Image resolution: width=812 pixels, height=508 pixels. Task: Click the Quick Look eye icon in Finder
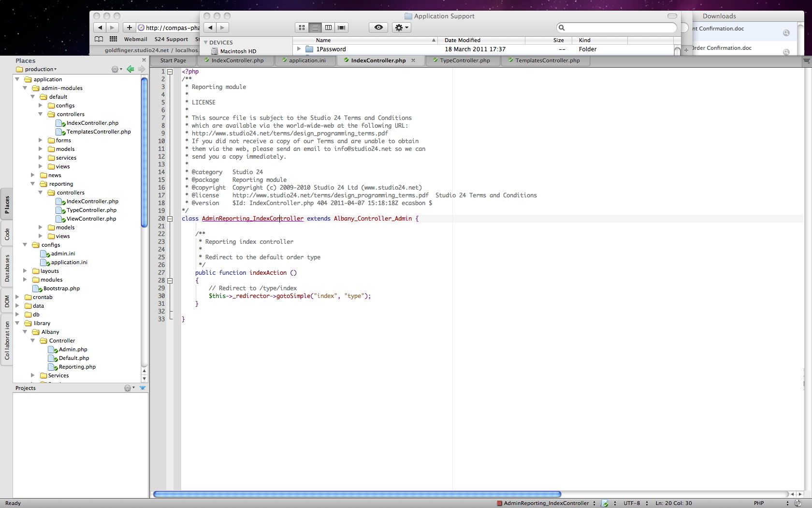378,28
